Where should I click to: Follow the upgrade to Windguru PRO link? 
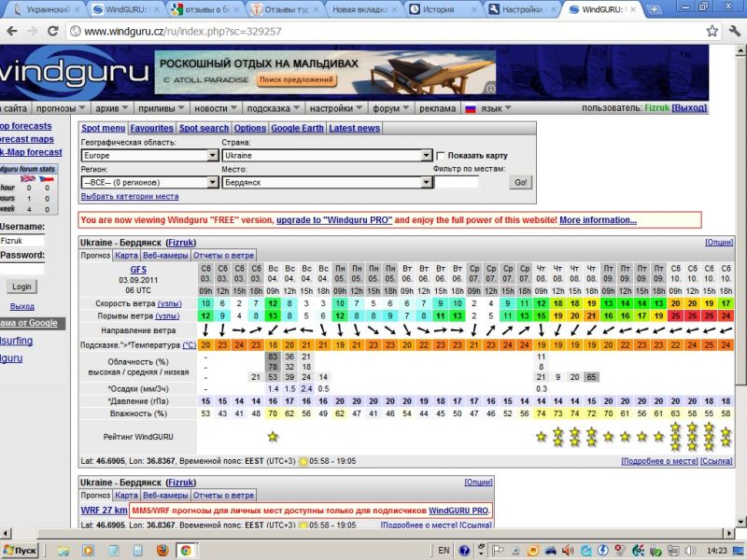click(335, 220)
